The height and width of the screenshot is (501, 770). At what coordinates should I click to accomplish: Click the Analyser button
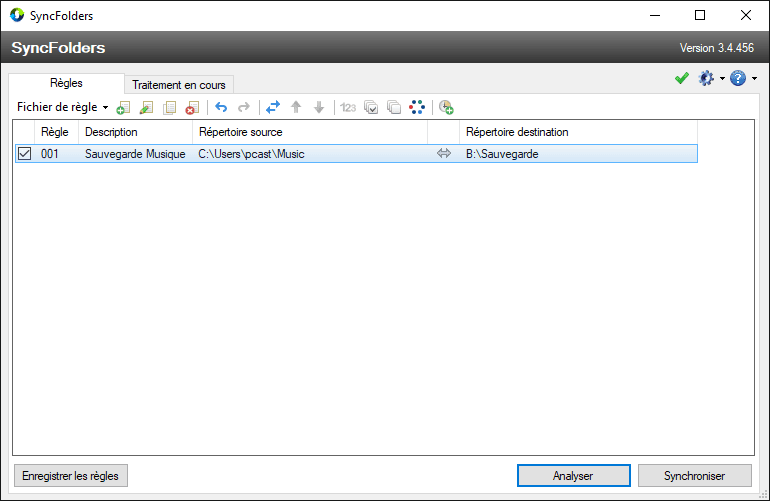coord(574,475)
